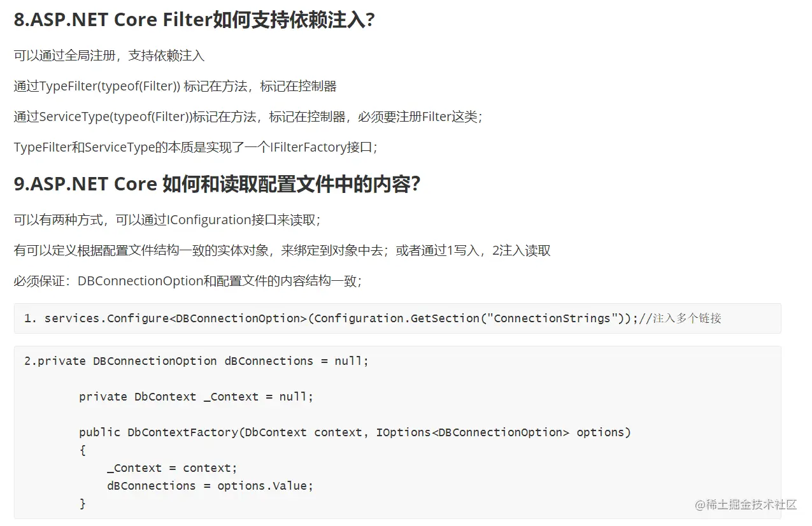Click the IConfiguration接口 sentence
This screenshot has width=812, height=526.
[167, 220]
